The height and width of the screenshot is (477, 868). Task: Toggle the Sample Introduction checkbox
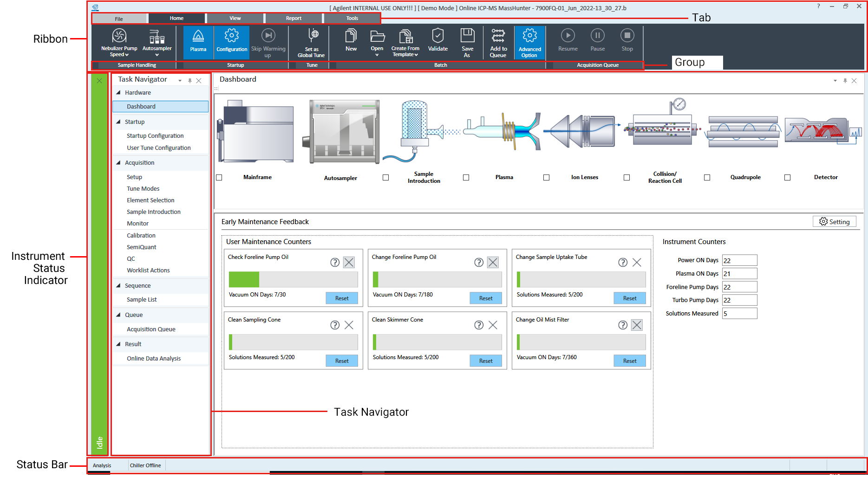click(x=385, y=177)
